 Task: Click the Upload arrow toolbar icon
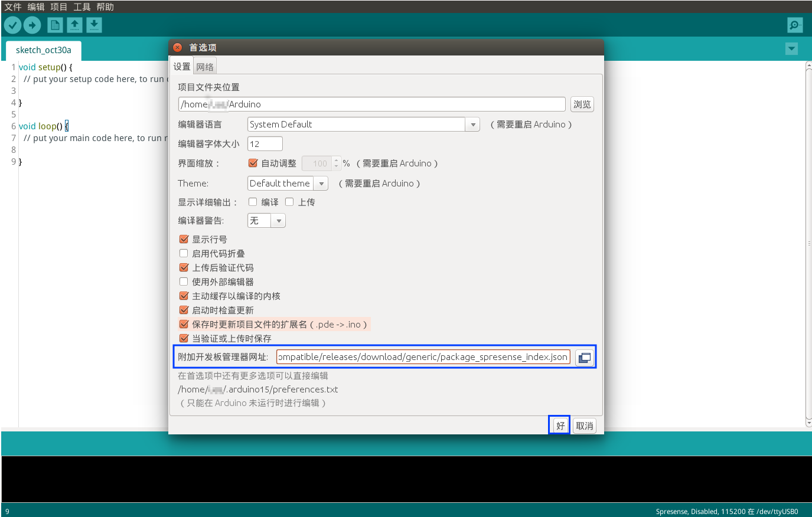pyautogui.click(x=32, y=25)
